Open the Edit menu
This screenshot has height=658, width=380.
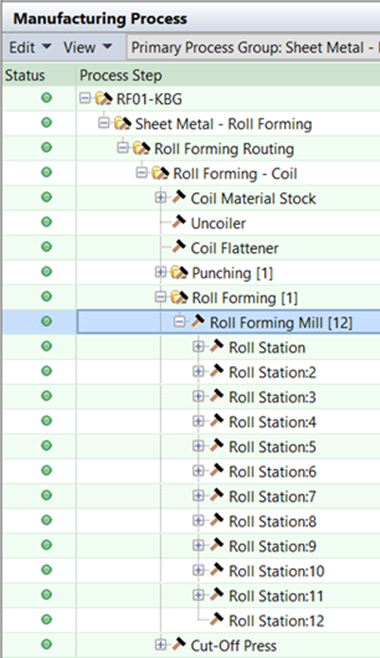(29, 47)
